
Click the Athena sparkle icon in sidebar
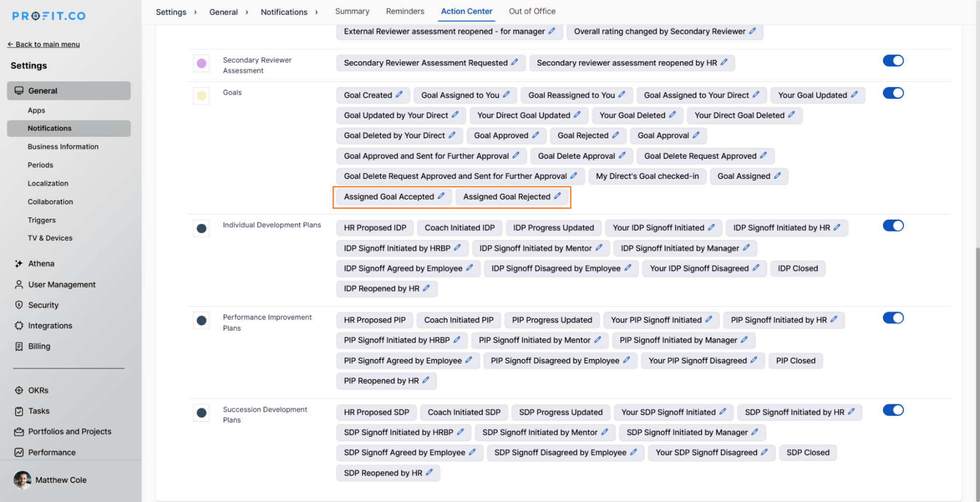(19, 264)
